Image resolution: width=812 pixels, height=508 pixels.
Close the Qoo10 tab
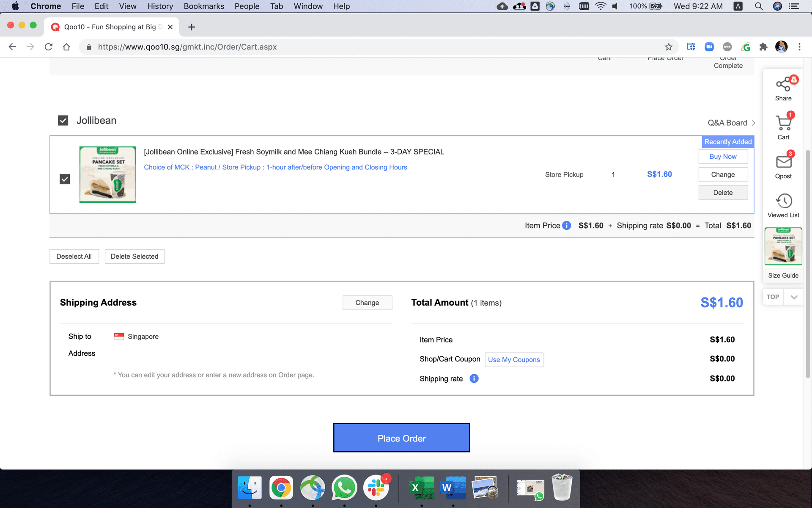[170, 27]
